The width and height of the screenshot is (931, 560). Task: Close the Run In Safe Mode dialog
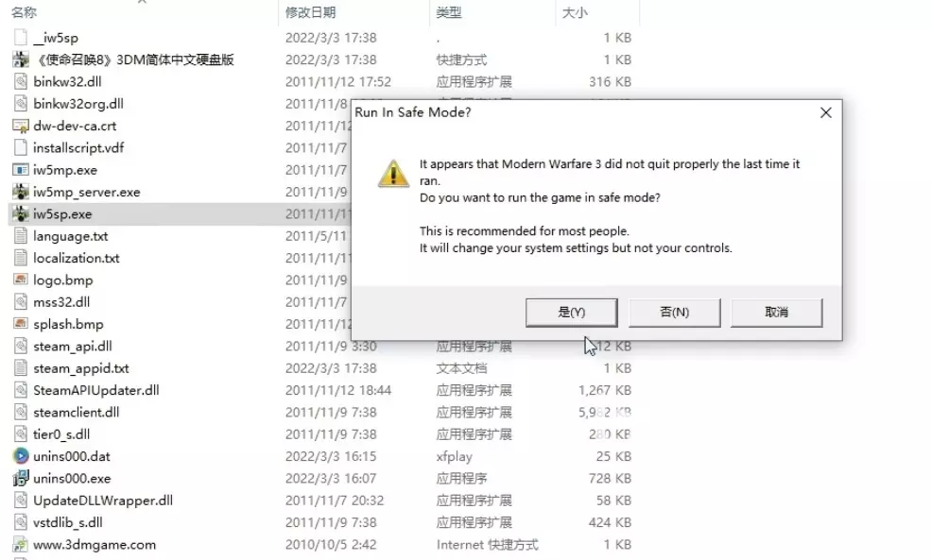[826, 112]
